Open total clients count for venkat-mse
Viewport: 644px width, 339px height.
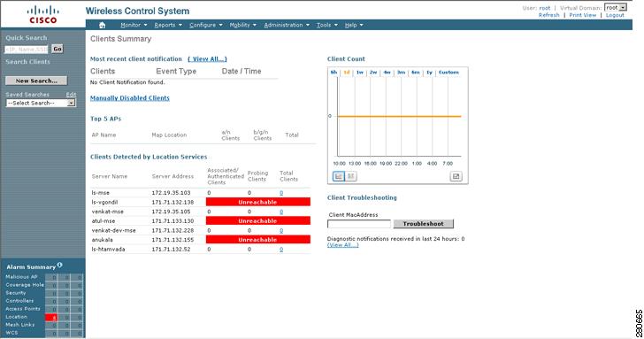281,212
